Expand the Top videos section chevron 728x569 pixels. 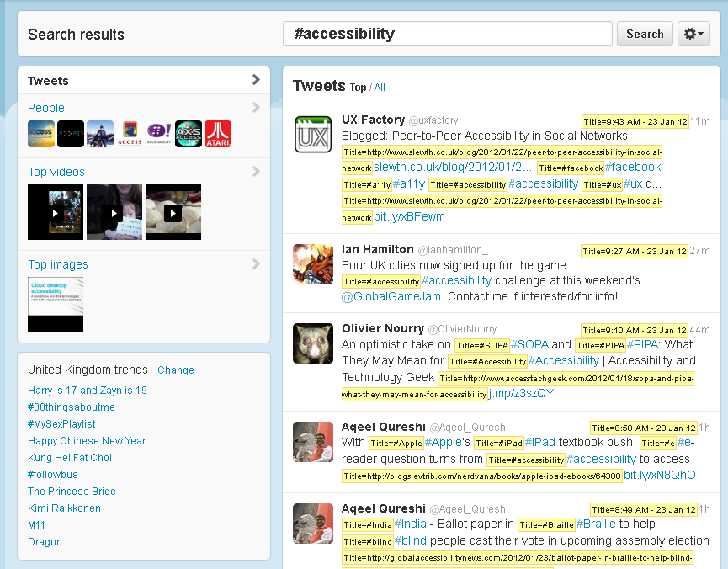pos(256,172)
